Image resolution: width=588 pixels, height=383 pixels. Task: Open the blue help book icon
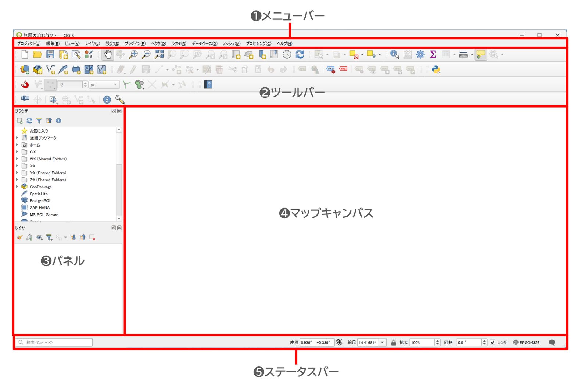point(208,85)
